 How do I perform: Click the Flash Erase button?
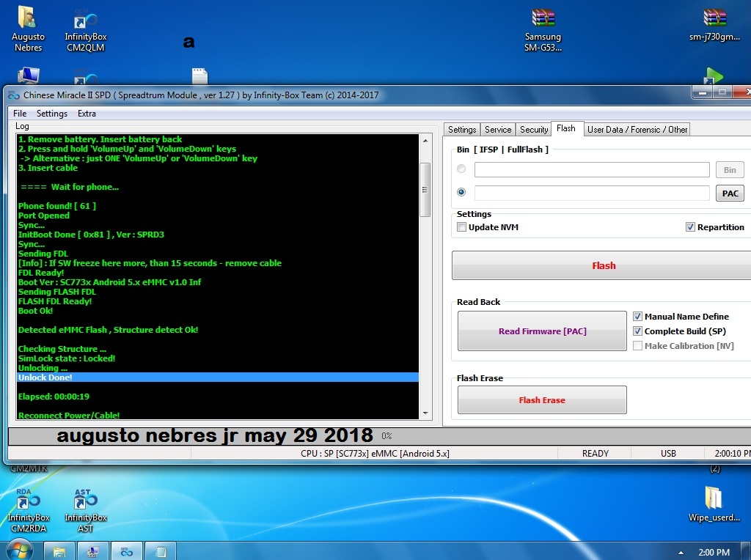(x=542, y=399)
